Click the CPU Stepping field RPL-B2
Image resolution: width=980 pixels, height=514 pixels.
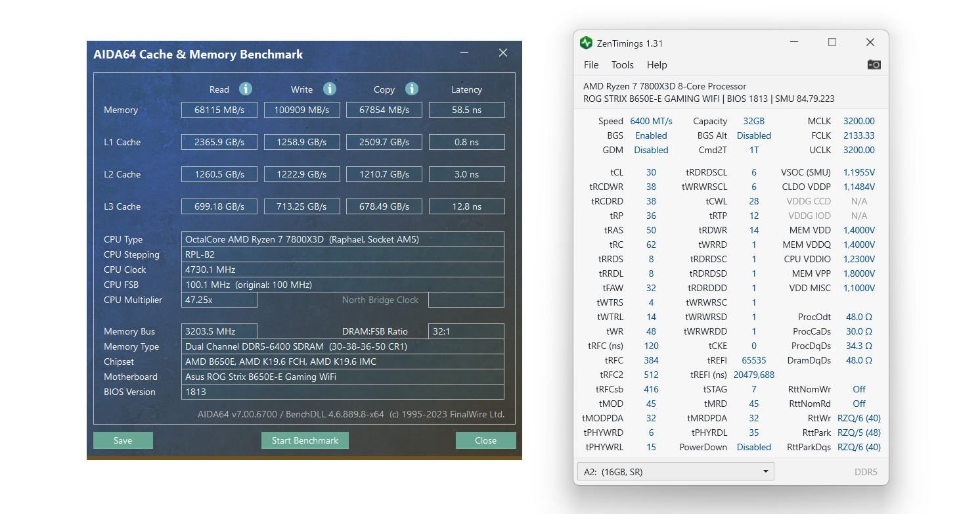[343, 254]
